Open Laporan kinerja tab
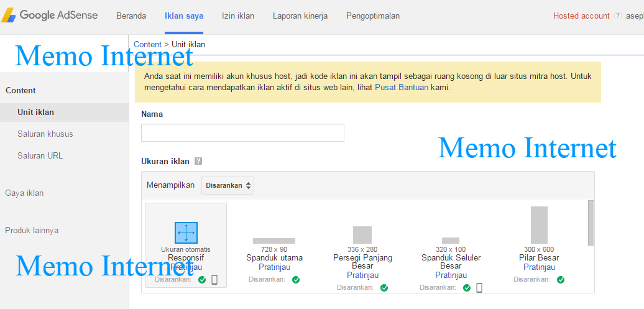Image resolution: width=644 pixels, height=309 pixels. 300,16
